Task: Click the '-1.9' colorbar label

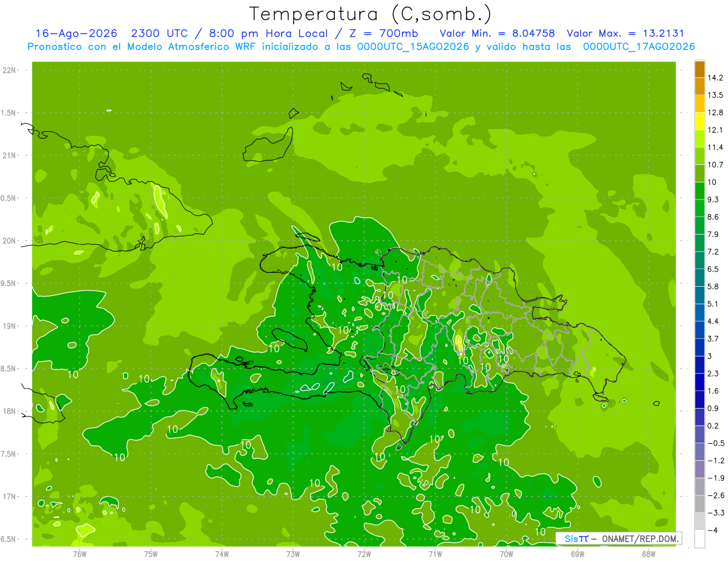Action: click(716, 478)
